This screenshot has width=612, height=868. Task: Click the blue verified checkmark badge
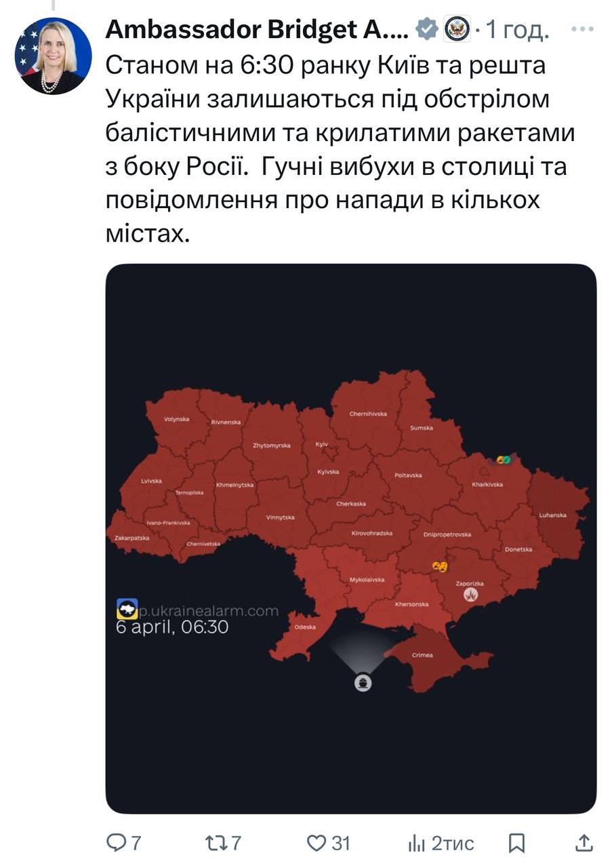pos(428,30)
